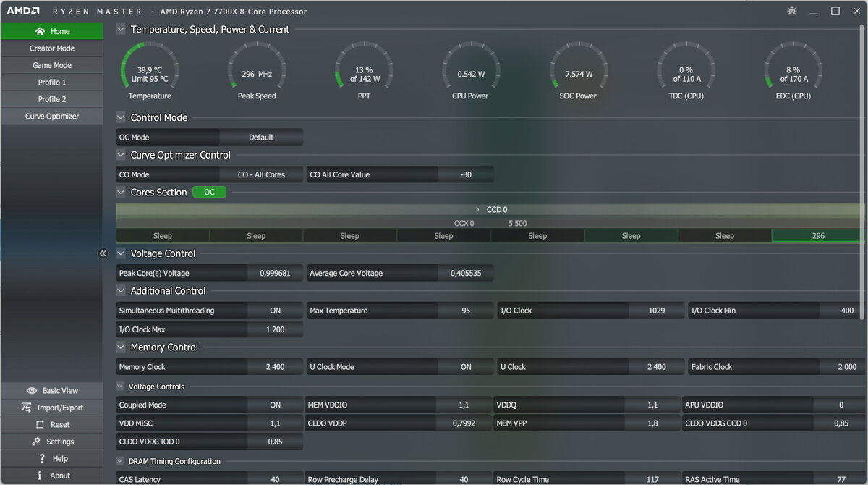868x485 pixels.
Task: Select Profile 1 tab
Action: click(x=52, y=82)
